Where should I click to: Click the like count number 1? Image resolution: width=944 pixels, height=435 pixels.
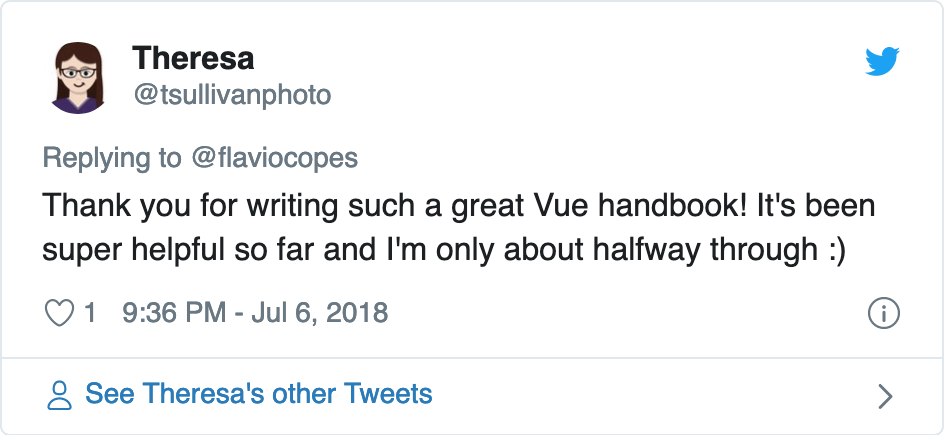click(90, 313)
